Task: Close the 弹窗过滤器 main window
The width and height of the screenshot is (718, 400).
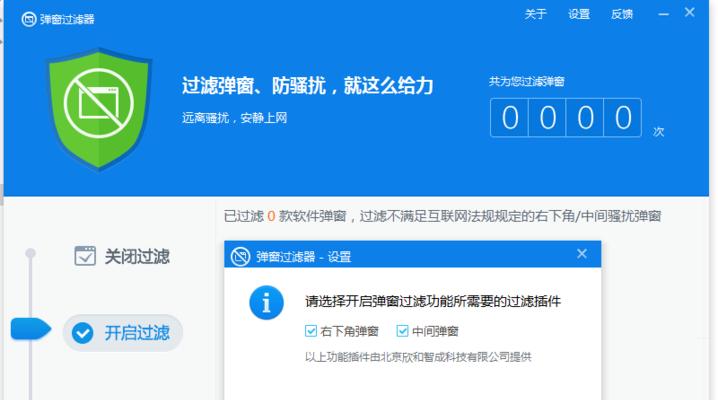Action: pyautogui.click(x=690, y=12)
